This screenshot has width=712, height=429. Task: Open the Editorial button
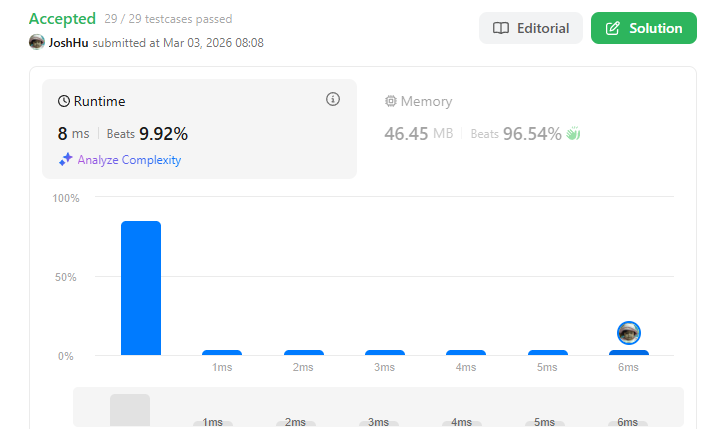click(x=530, y=28)
